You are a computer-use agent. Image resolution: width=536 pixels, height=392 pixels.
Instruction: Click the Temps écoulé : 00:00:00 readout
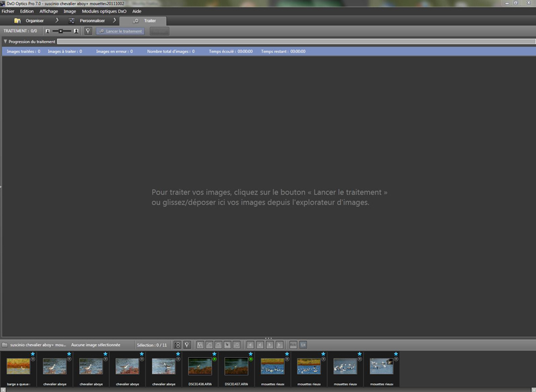[x=230, y=52]
